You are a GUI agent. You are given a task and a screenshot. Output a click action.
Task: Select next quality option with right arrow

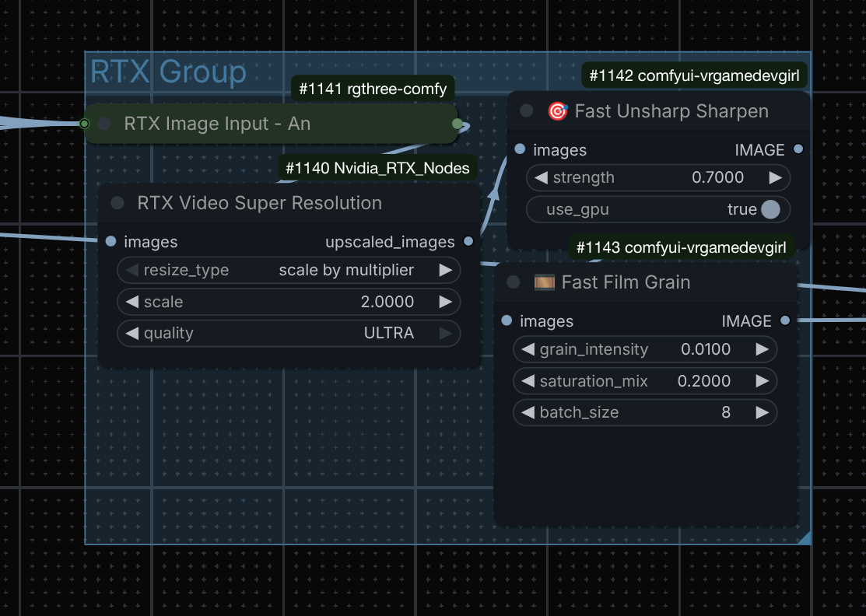445,333
